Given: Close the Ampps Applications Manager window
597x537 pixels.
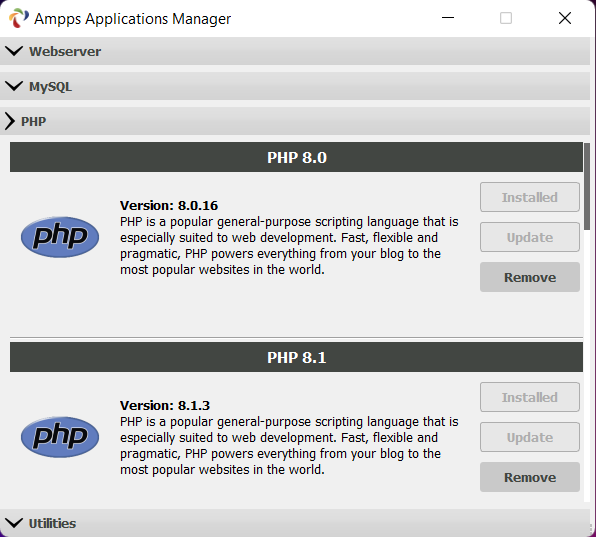Looking at the screenshot, I should pos(565,18).
